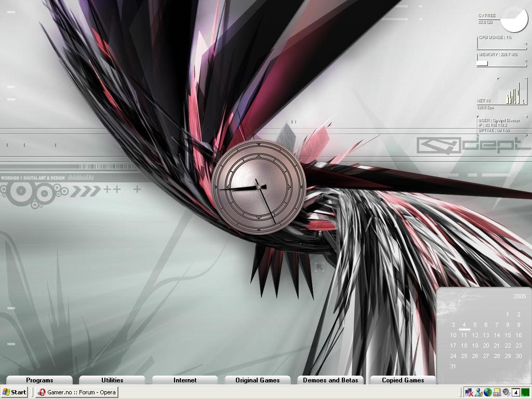Click the IP address line
532x399 pixels.
click(x=493, y=125)
